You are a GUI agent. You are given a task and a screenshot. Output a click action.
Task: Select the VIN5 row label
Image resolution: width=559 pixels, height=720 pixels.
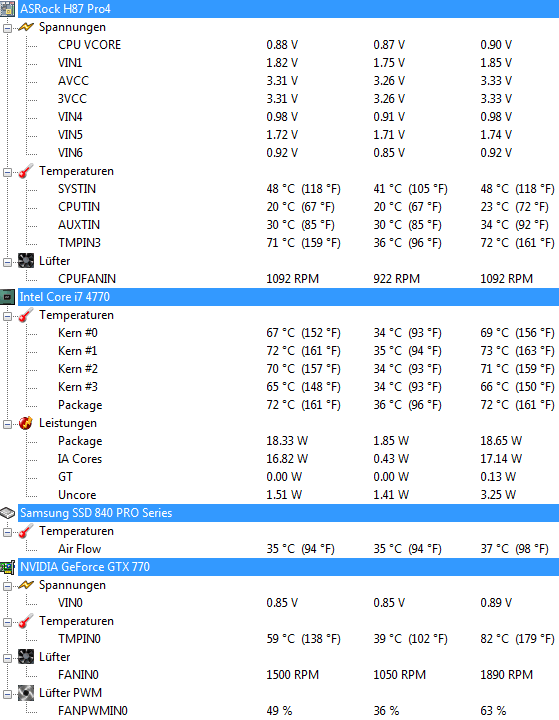70,135
